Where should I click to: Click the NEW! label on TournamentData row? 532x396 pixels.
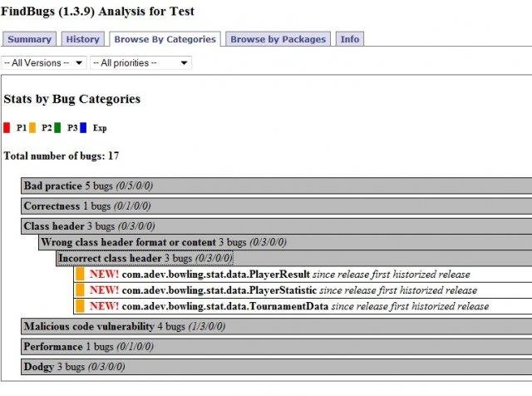(104, 306)
